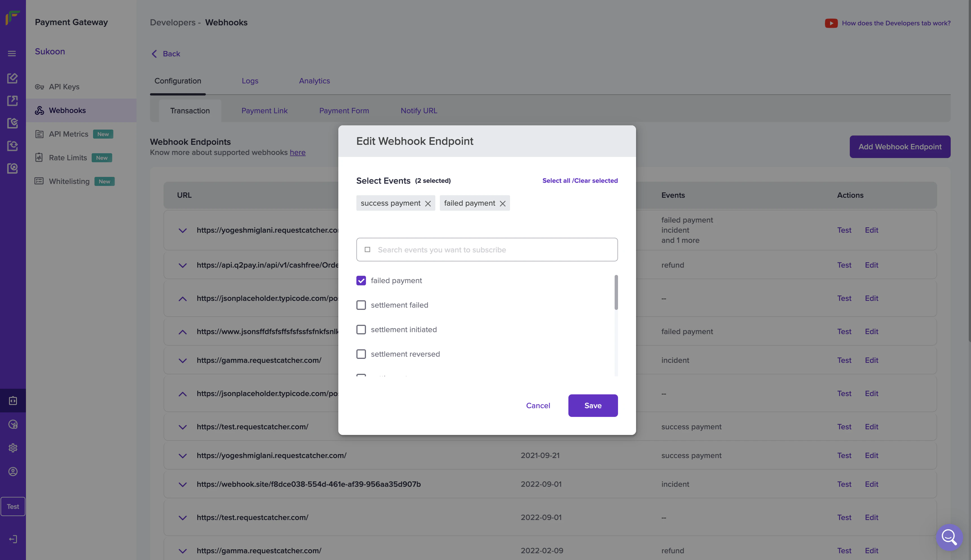Uncheck the failed payment checkbox
This screenshot has width=971, height=560.
click(x=361, y=280)
